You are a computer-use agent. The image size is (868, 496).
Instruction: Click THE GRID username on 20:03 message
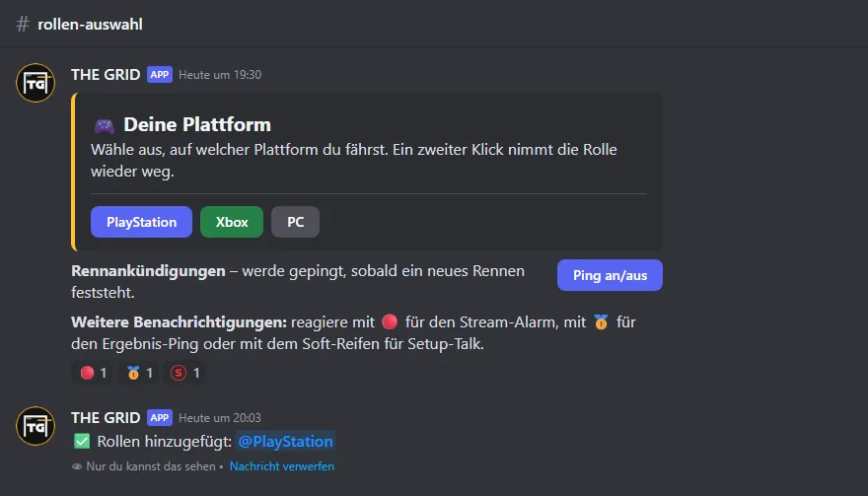pos(106,418)
